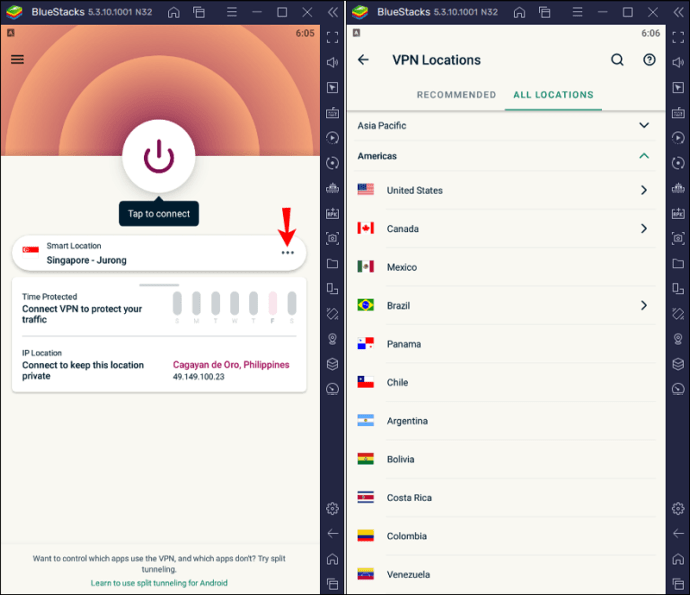Image resolution: width=690 pixels, height=595 pixels.
Task: Click Android home icon in left sidebar
Action: click(332, 559)
